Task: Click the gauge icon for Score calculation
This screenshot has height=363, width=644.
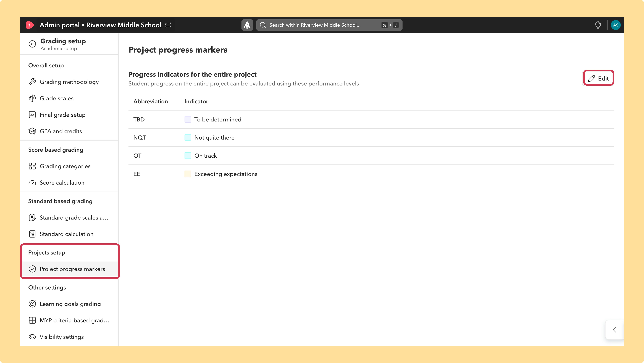Action: (32, 183)
